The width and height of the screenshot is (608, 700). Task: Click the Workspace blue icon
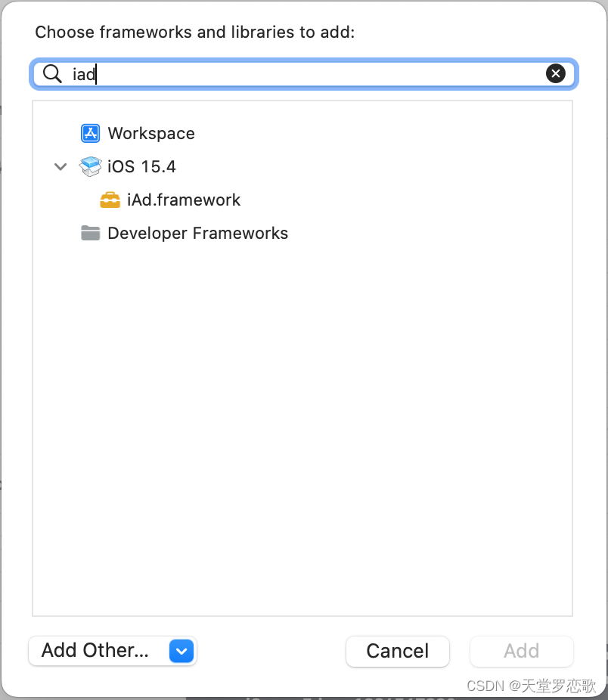[x=91, y=133]
